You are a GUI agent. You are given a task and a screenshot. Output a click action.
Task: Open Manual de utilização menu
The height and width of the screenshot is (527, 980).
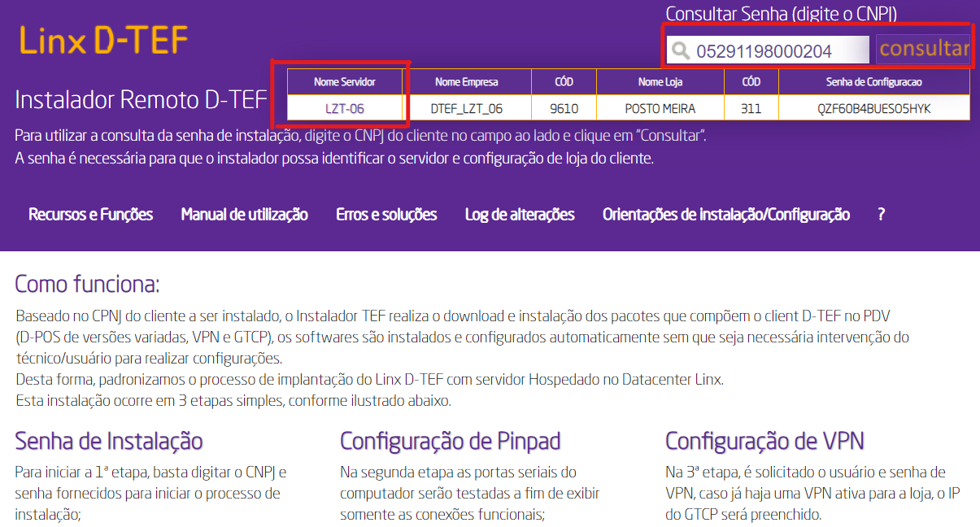pyautogui.click(x=244, y=215)
